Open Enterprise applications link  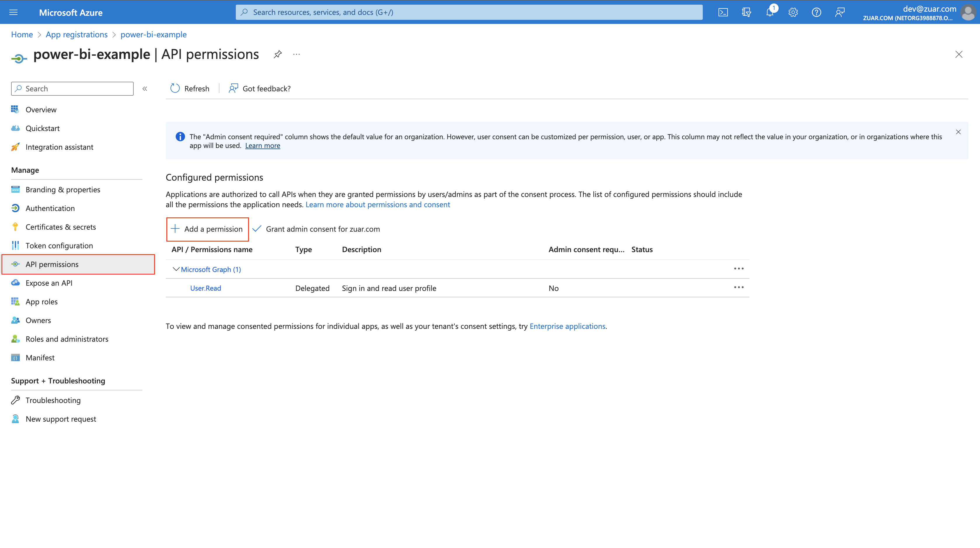click(x=567, y=326)
